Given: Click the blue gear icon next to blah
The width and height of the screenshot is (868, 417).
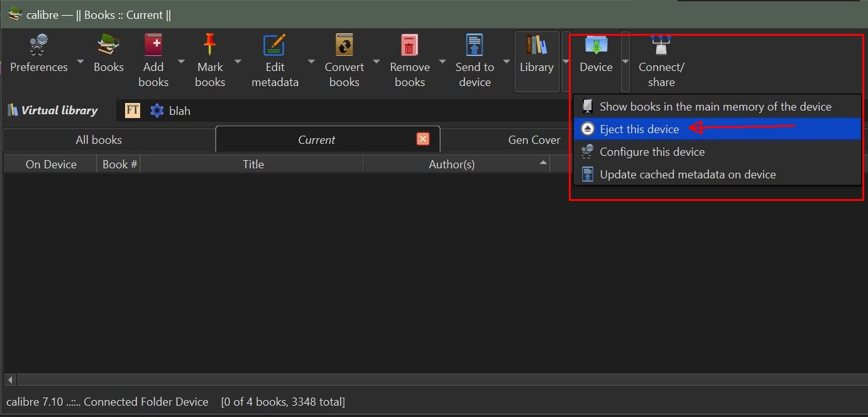Looking at the screenshot, I should [157, 111].
